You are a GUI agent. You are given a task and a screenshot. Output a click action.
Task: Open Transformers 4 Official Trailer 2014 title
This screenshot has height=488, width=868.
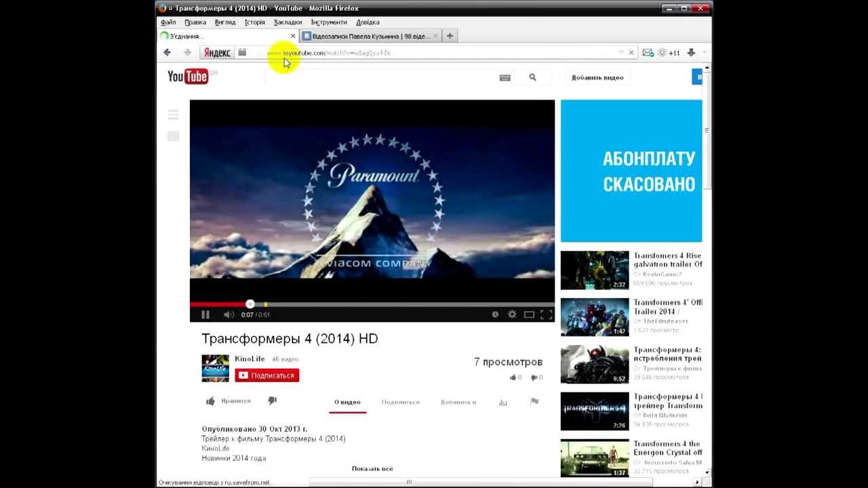coord(668,306)
